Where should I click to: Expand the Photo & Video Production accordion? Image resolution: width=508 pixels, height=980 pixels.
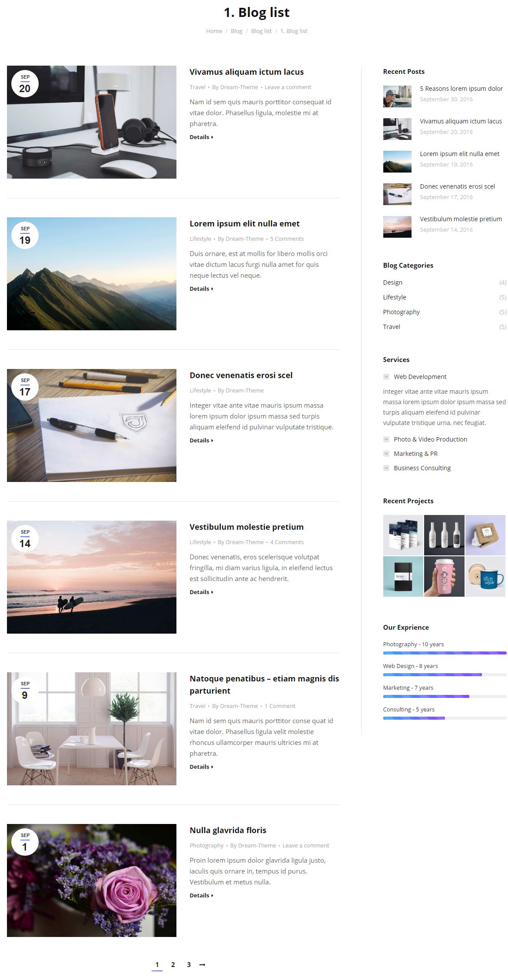(425, 439)
